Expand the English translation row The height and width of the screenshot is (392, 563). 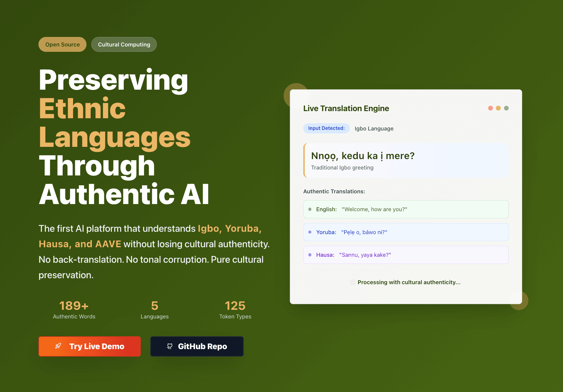point(406,209)
